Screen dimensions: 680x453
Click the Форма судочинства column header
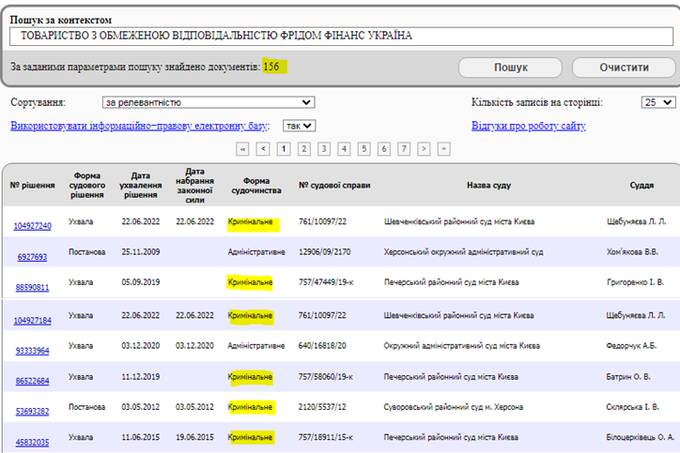(x=256, y=186)
